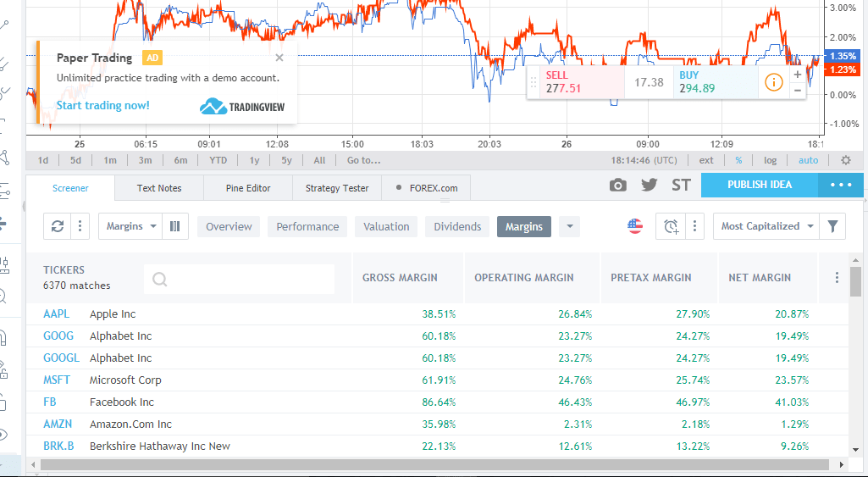Open the FOREX.com tab
The width and height of the screenshot is (868, 477).
[x=426, y=188]
